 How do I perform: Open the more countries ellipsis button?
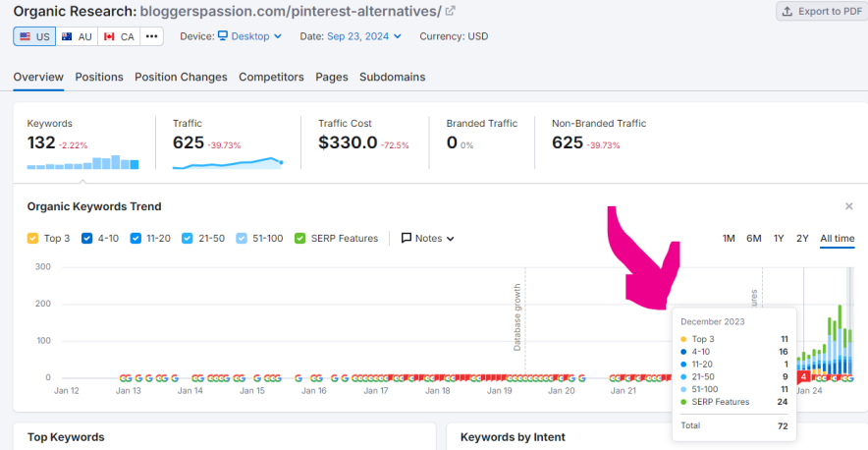tap(151, 36)
